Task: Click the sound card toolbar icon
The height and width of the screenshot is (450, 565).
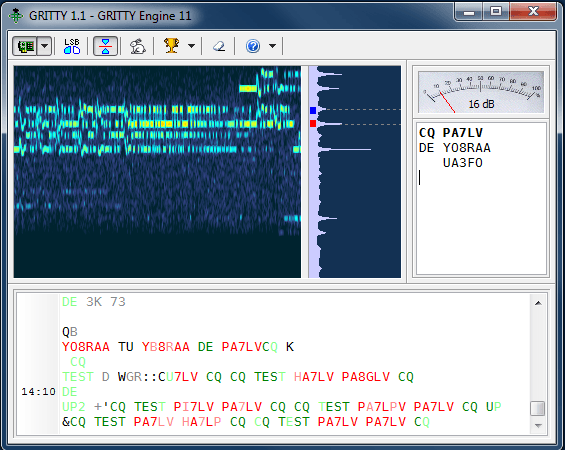Action: (25, 46)
